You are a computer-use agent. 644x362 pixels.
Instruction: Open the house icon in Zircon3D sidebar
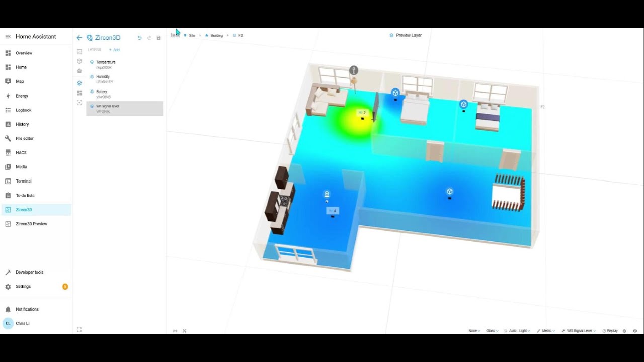79,71
